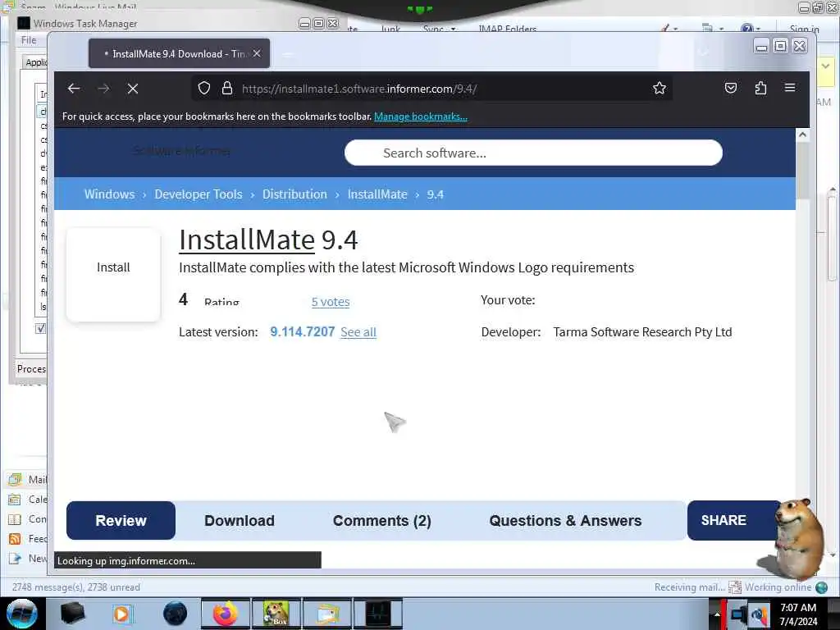Open Mail section in Live Mail sidebar
The image size is (840, 630).
(x=29, y=479)
